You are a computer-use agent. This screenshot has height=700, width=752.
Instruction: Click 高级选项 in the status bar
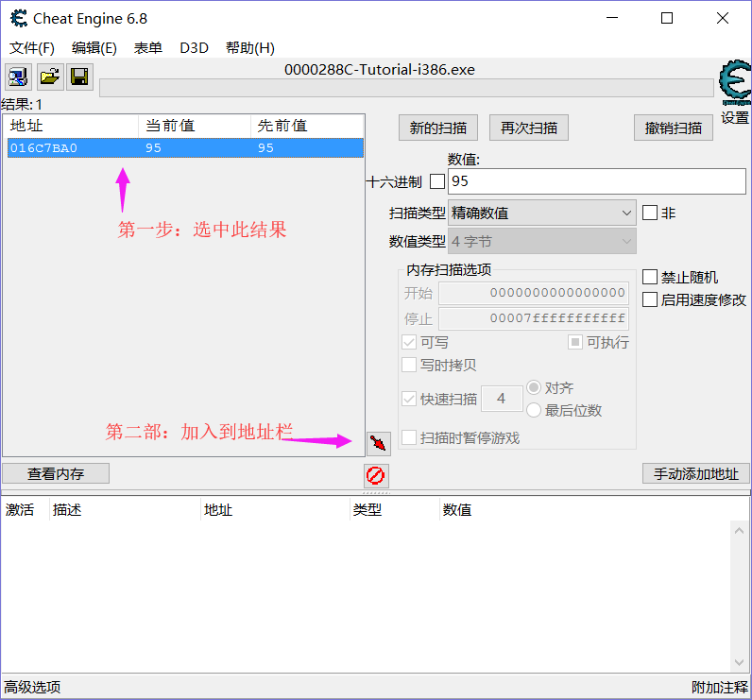(33, 687)
